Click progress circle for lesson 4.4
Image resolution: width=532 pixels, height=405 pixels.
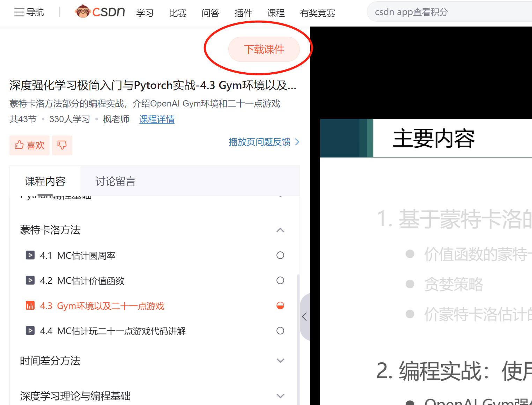(280, 331)
